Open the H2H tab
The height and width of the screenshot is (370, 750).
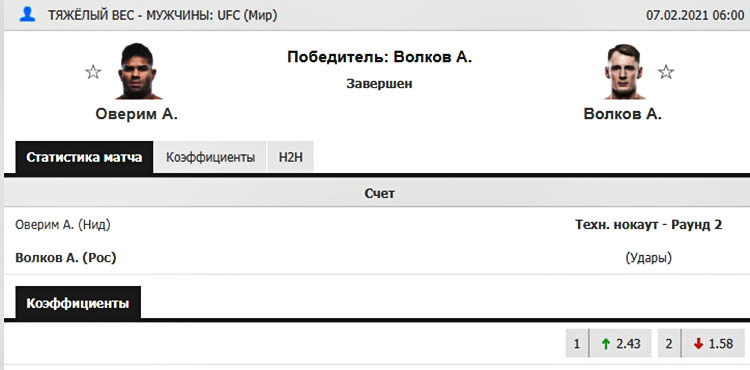[x=291, y=157]
